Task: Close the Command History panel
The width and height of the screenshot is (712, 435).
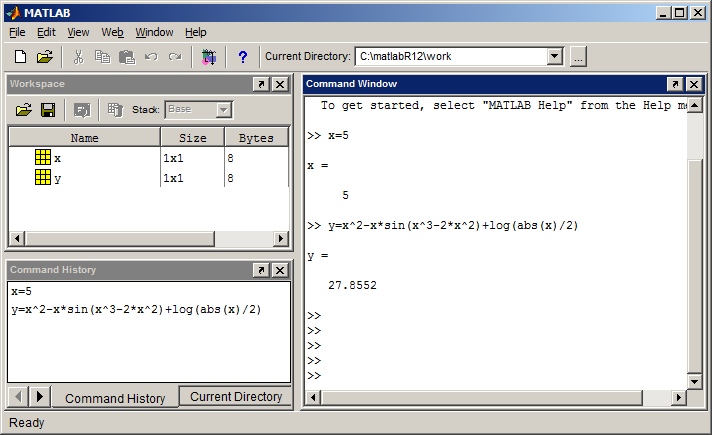Action: tap(280, 270)
